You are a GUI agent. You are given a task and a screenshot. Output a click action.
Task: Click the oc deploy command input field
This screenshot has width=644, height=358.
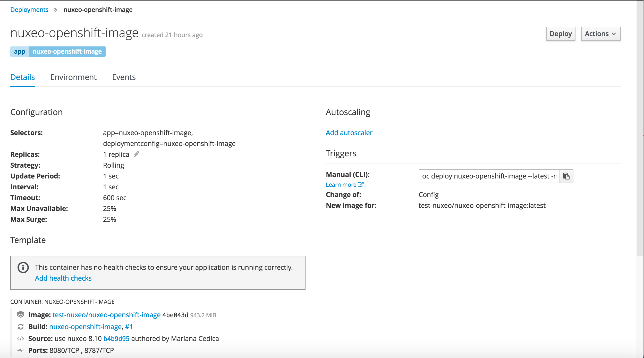[489, 176]
